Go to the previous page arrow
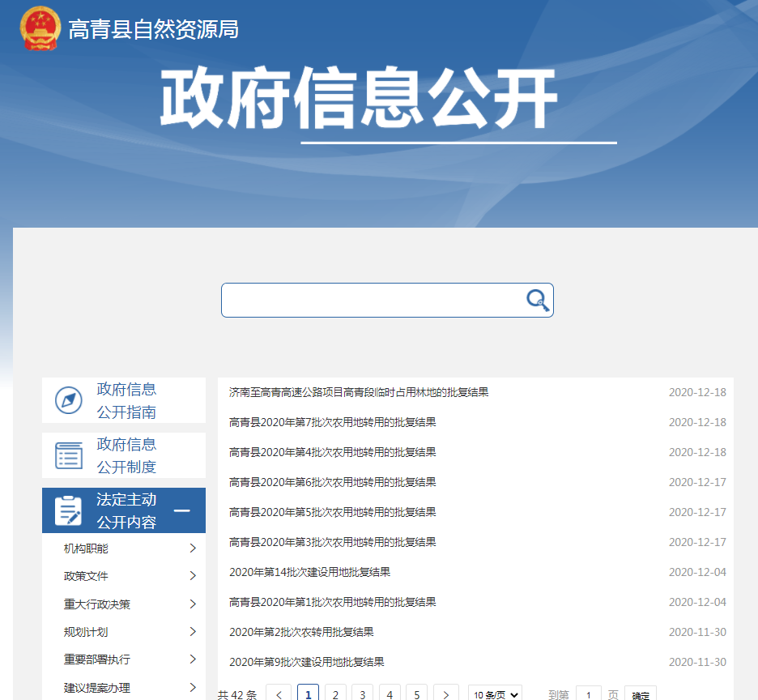 pyautogui.click(x=279, y=694)
